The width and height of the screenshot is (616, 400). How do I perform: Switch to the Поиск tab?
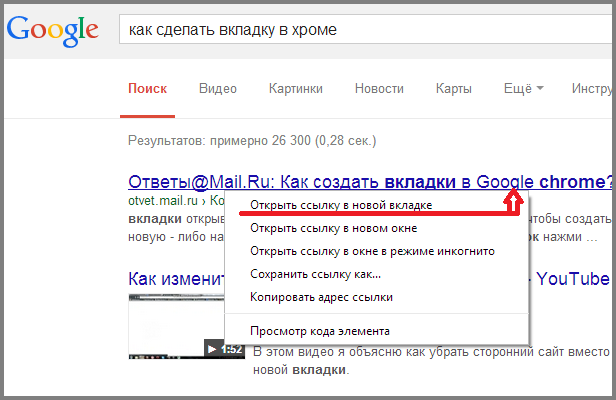point(147,88)
